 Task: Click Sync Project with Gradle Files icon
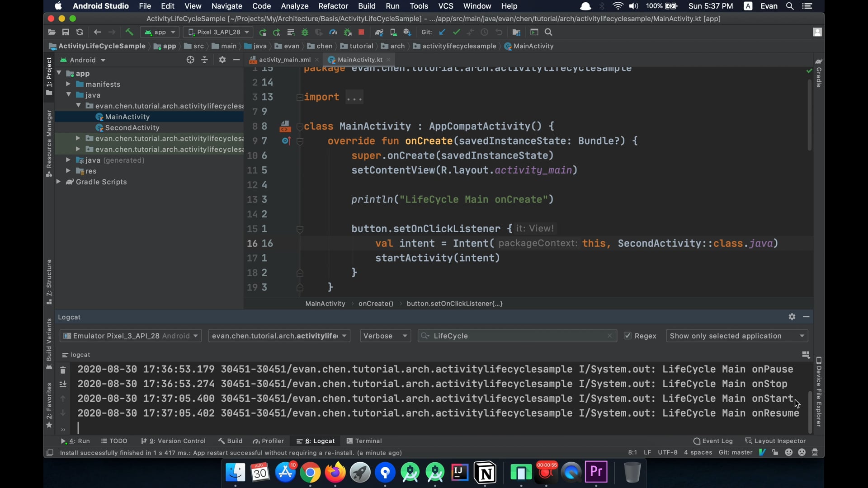(379, 32)
